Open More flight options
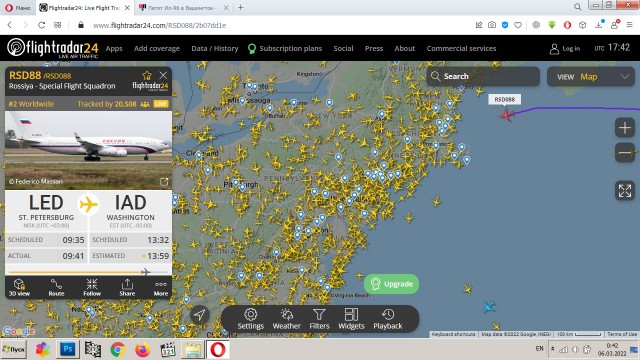Image resolution: width=640 pixels, height=360 pixels. click(160, 287)
